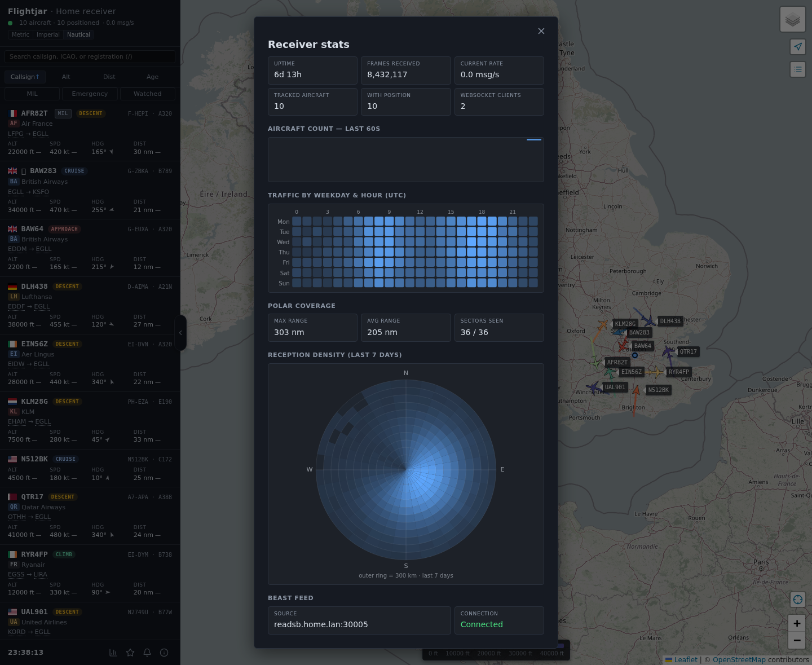Image resolution: width=812 pixels, height=665 pixels.
Task: Open the list icon map button
Action: coord(798,69)
